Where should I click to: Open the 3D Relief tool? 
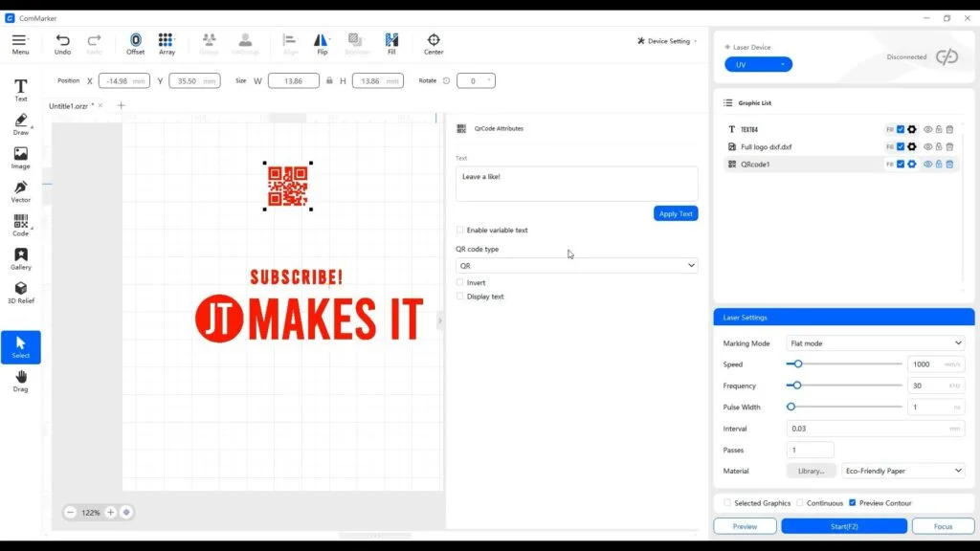[x=20, y=292]
